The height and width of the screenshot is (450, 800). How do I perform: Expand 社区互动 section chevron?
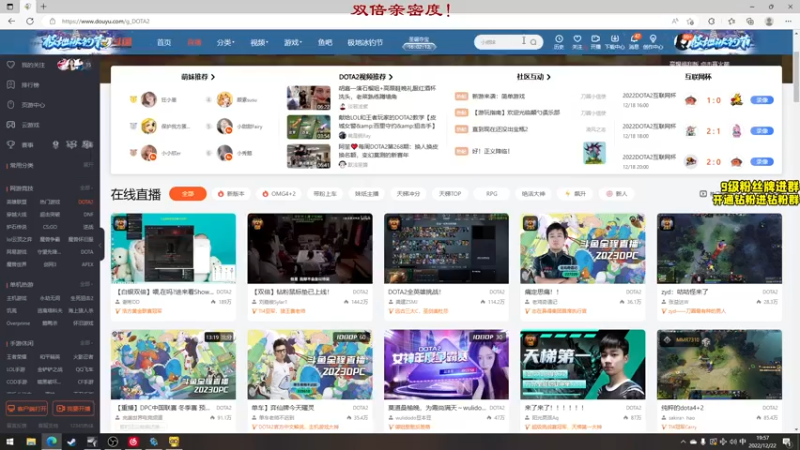(548, 77)
